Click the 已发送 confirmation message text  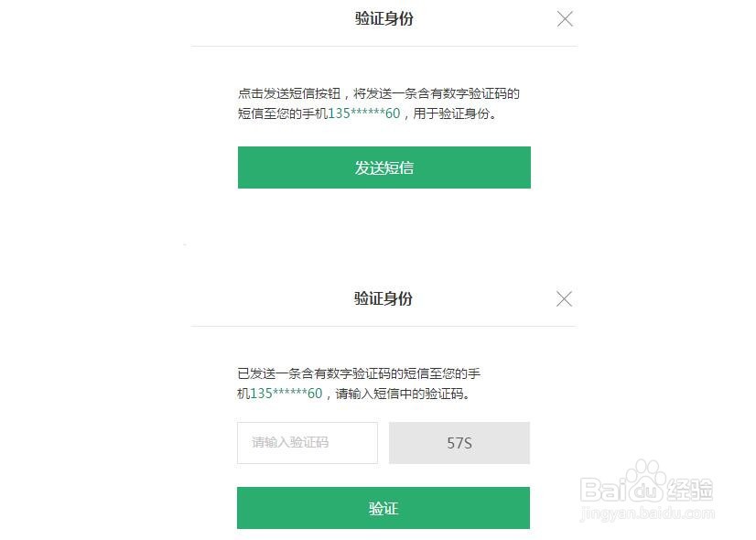357,373
